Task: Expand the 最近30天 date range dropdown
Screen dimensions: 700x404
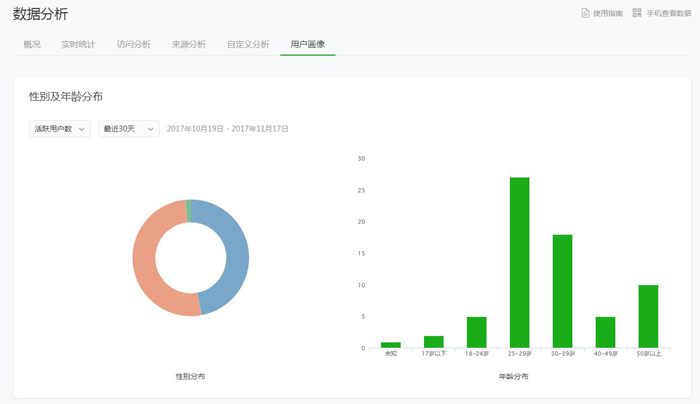Action: (128, 129)
